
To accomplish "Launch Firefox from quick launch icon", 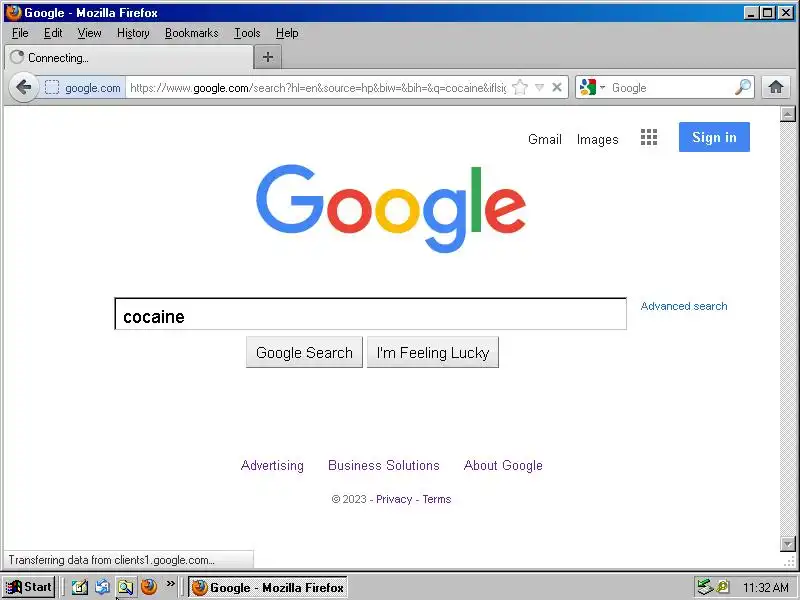I will (149, 587).
